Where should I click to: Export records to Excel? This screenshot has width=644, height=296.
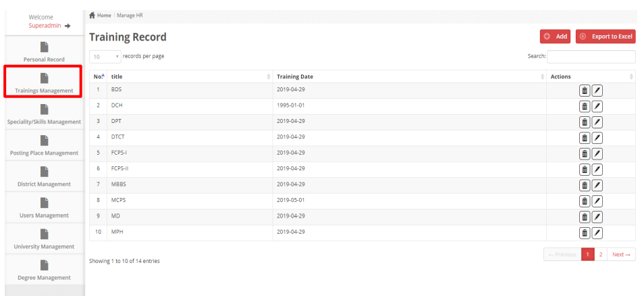(606, 36)
